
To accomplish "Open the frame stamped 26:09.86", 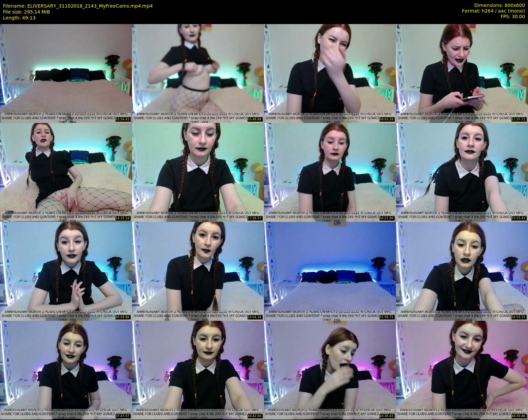I will 66,271.
